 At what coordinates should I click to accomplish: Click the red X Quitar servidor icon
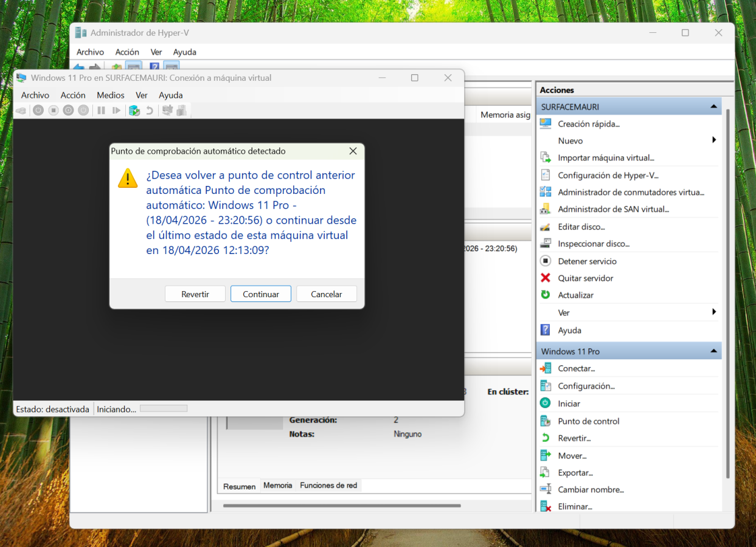(x=546, y=278)
